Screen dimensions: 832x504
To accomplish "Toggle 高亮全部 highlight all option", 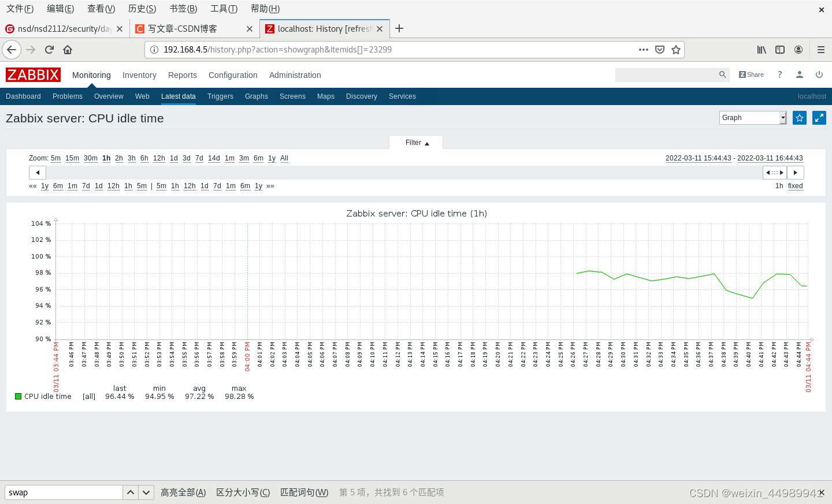I will pyautogui.click(x=183, y=492).
